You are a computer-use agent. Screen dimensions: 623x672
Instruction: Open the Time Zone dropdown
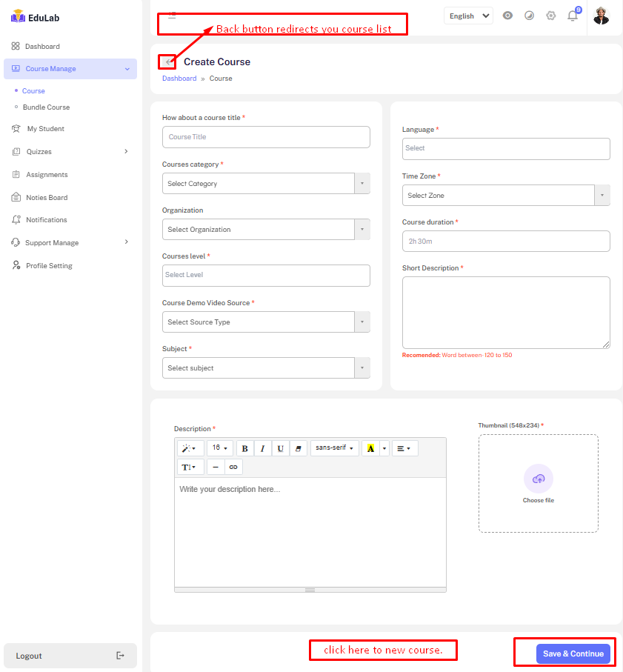(506, 196)
